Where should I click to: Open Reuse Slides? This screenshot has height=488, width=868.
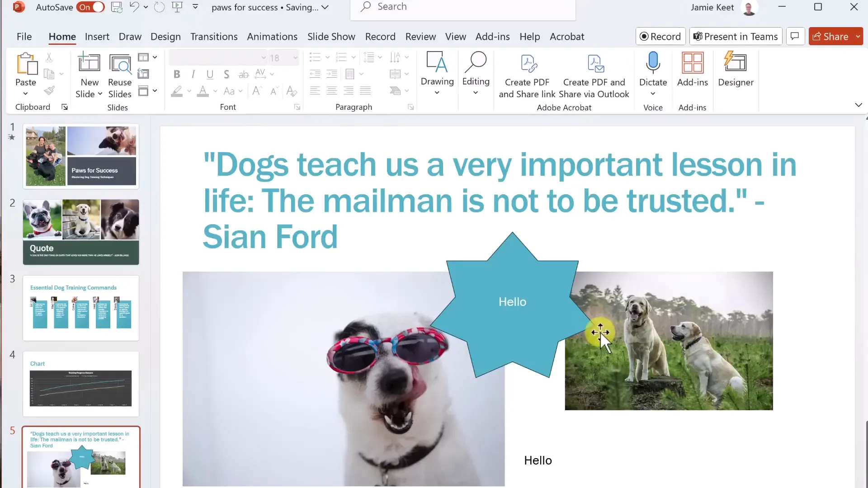point(120,75)
